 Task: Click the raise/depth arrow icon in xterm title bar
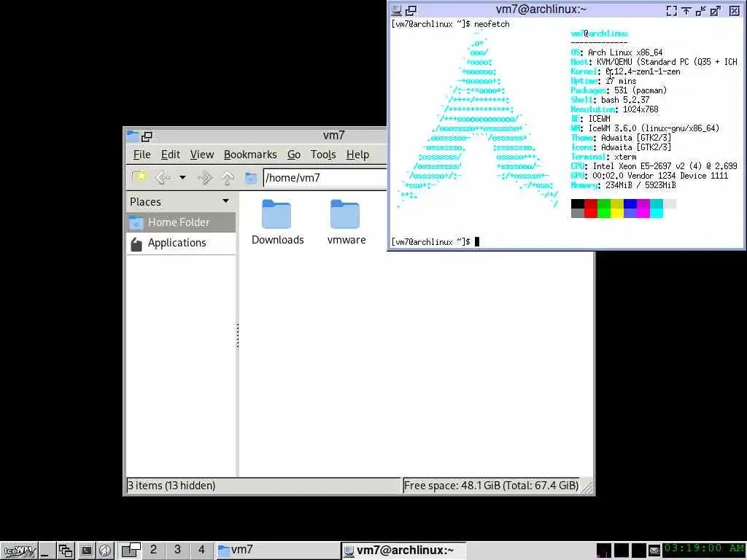coord(686,10)
